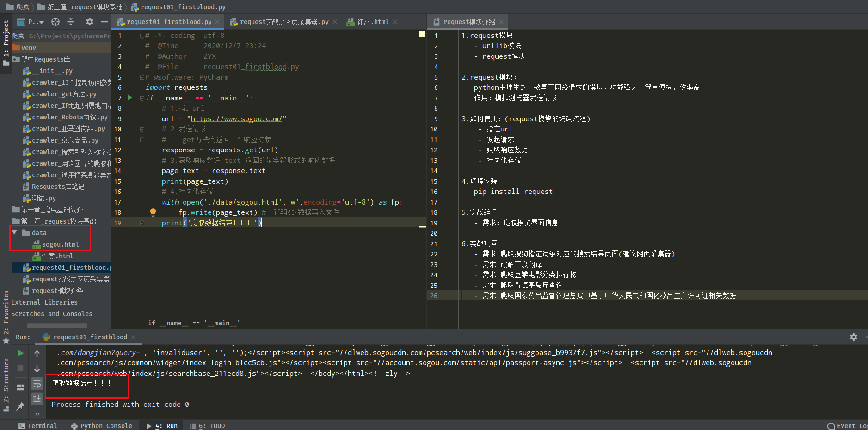Viewport: 868px width, 430px height.
Task: Open the Project view selector dropdown
Action: [x=31, y=22]
